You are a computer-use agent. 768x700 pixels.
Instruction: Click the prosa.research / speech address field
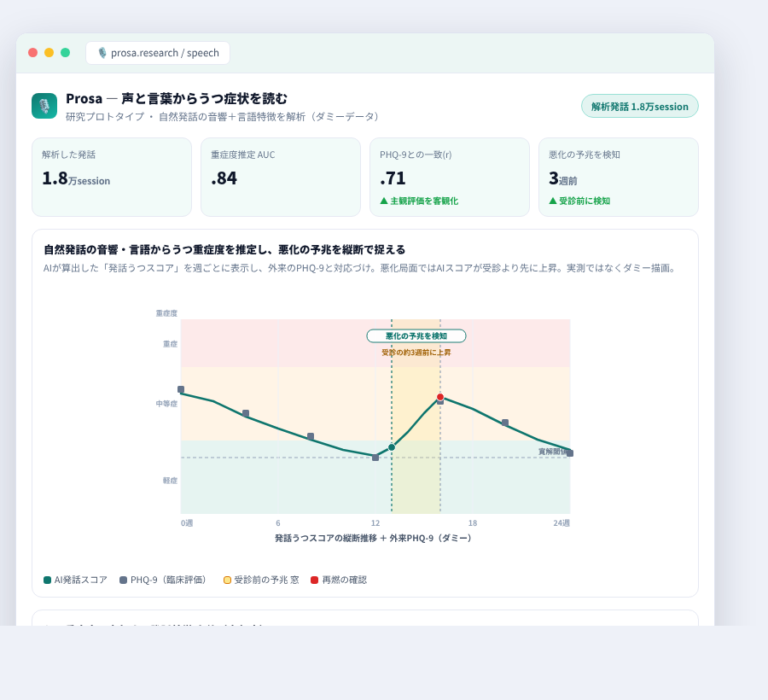click(x=158, y=53)
